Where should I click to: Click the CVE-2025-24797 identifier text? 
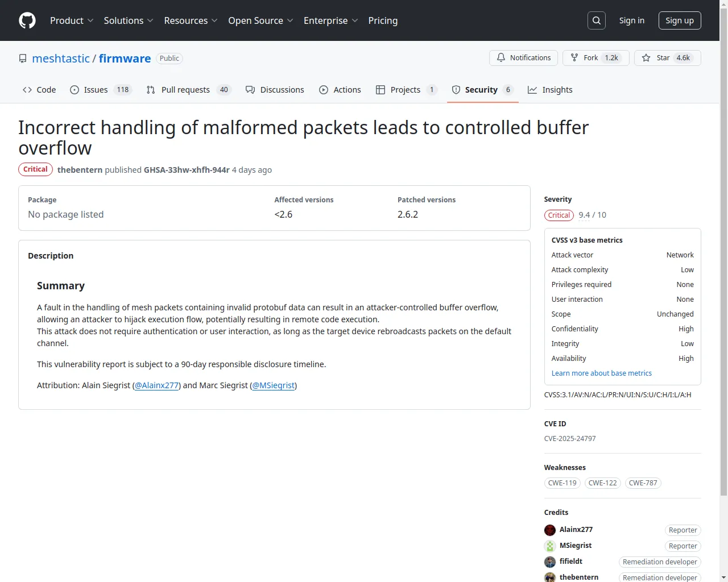[x=570, y=439]
